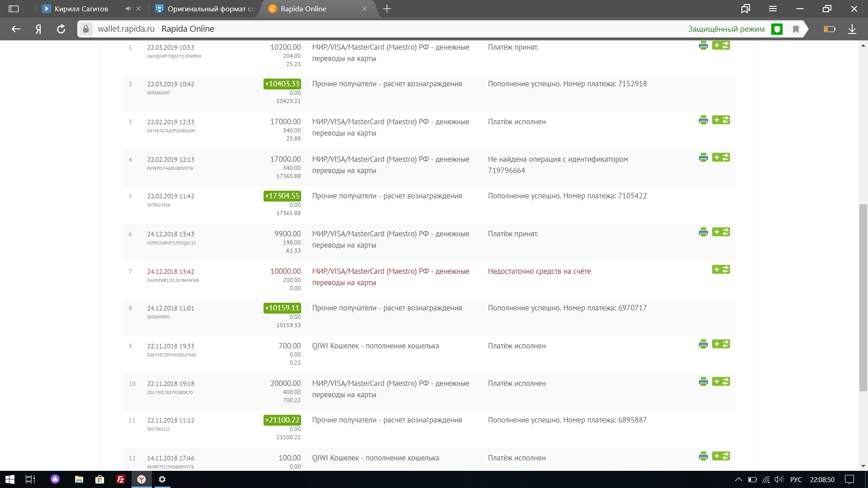Screen dimensions: 868x488
Task: Repeat the 20000.00 card transfer
Action: click(721, 381)
